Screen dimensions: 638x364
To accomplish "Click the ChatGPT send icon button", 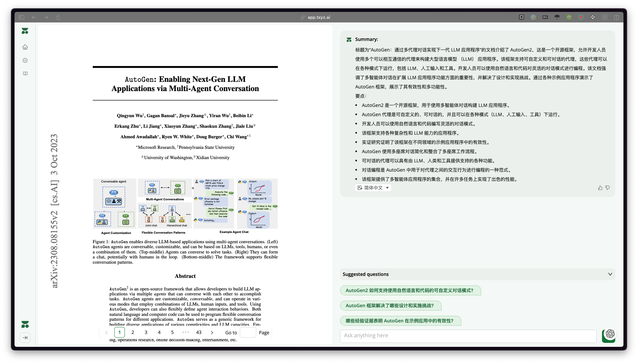I will point(610,334).
